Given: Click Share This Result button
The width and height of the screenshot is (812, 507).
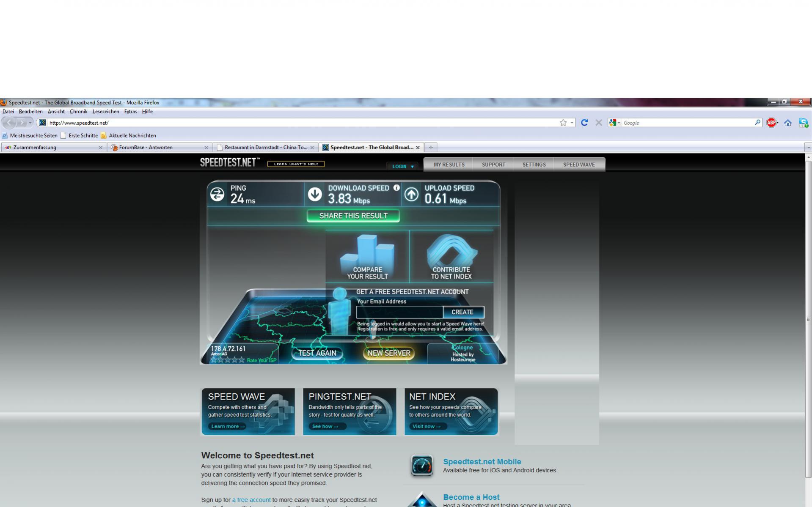Looking at the screenshot, I should pyautogui.click(x=353, y=216).
